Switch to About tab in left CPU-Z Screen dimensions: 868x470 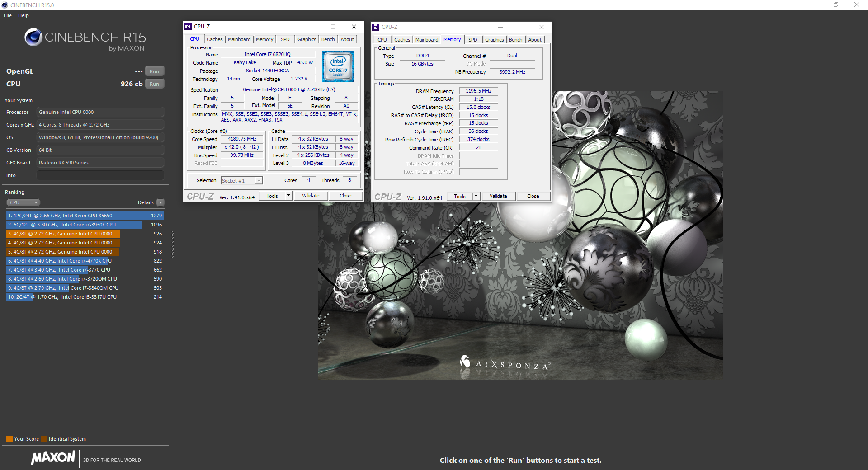click(347, 39)
